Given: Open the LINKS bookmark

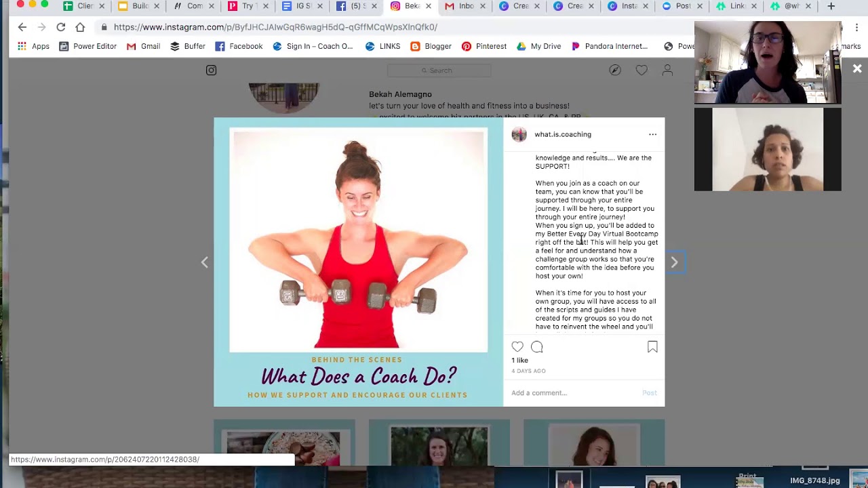Looking at the screenshot, I should 382,46.
